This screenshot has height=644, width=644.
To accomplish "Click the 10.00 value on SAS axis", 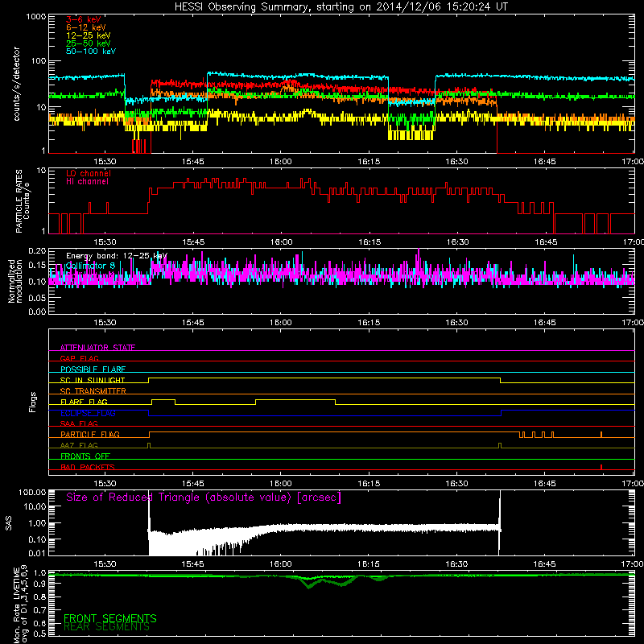I will click(35, 506).
